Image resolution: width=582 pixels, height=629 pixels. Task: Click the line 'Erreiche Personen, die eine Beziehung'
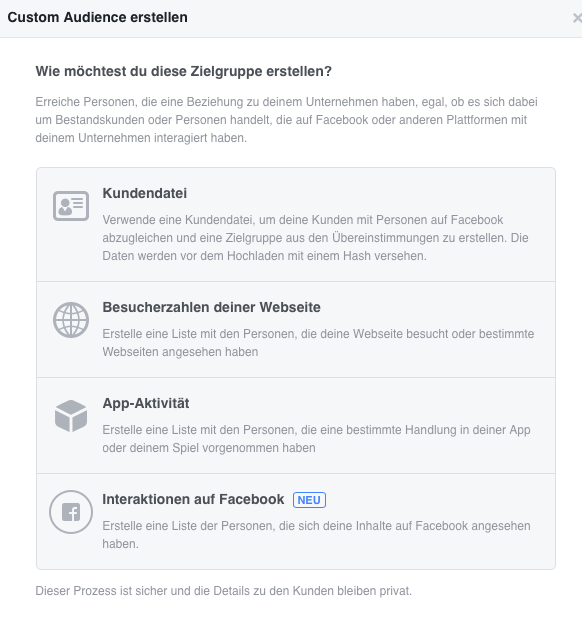(x=286, y=102)
